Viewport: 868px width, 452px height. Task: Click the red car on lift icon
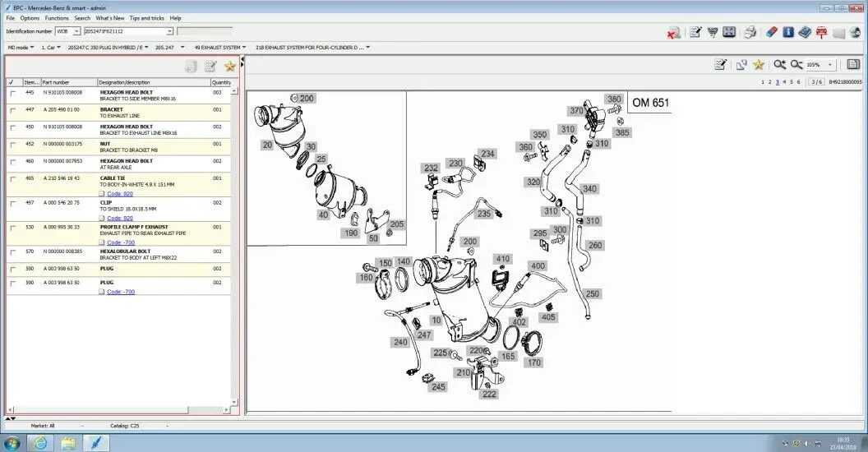tap(821, 33)
